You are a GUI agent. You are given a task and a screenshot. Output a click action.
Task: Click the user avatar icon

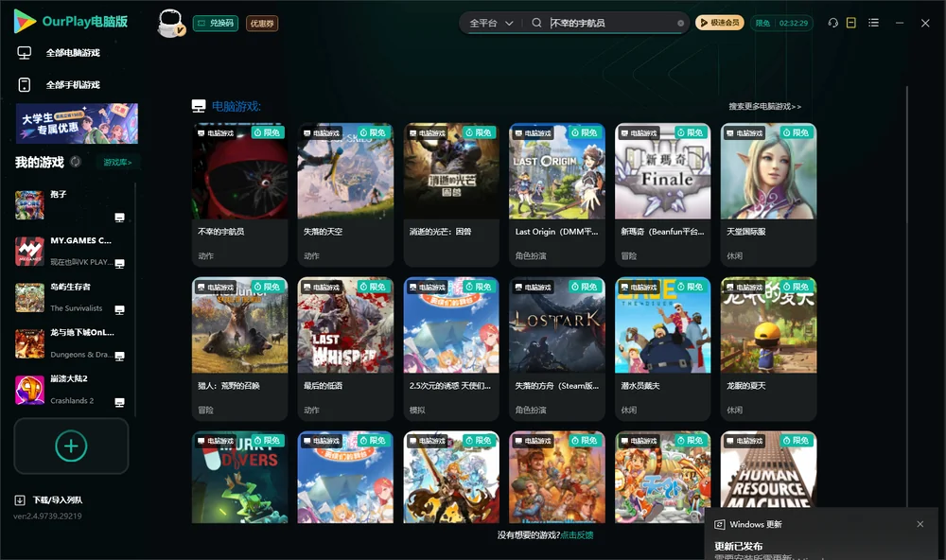tap(170, 23)
